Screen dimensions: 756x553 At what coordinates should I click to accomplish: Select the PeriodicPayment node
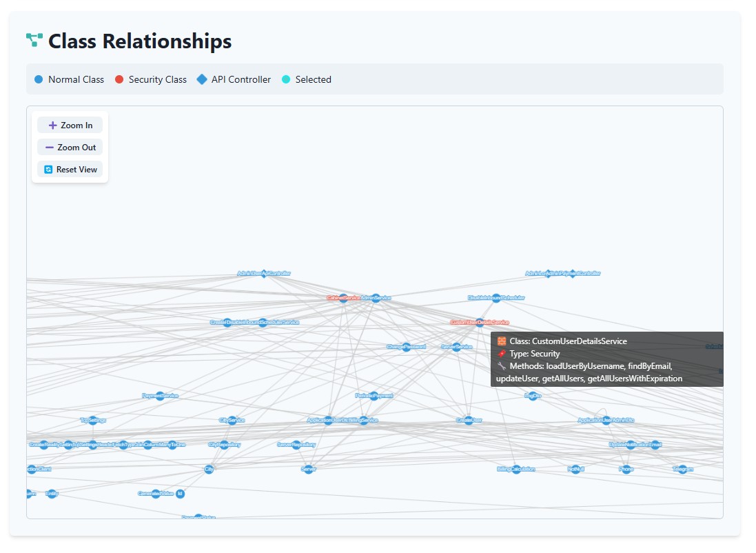[374, 396]
